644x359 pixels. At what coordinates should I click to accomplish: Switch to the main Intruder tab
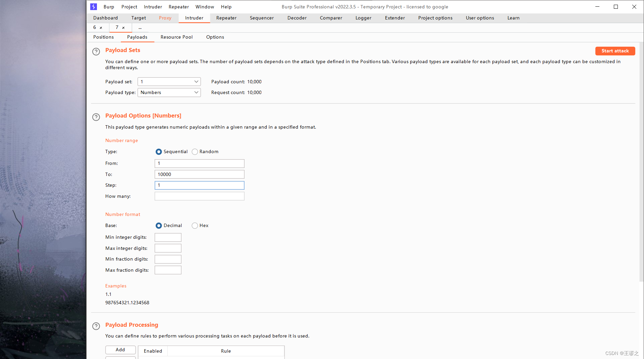(x=194, y=18)
